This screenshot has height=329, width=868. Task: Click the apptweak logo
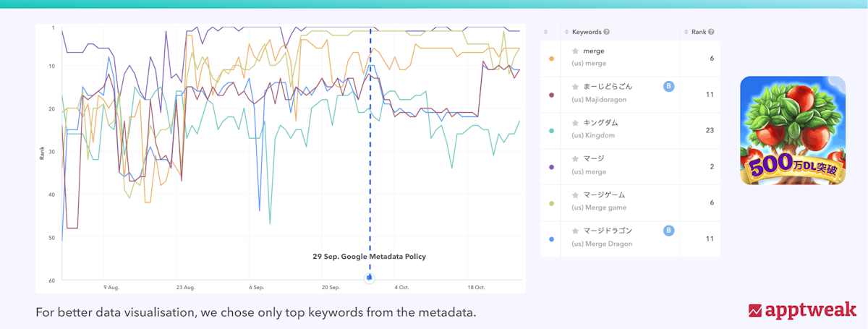802,310
